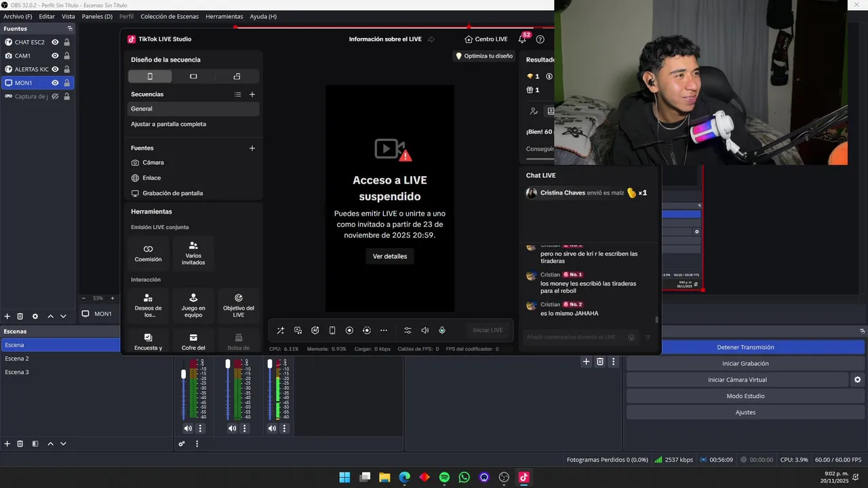Open options menu of first mixer channel
This screenshot has width=868, height=488.
click(x=200, y=428)
